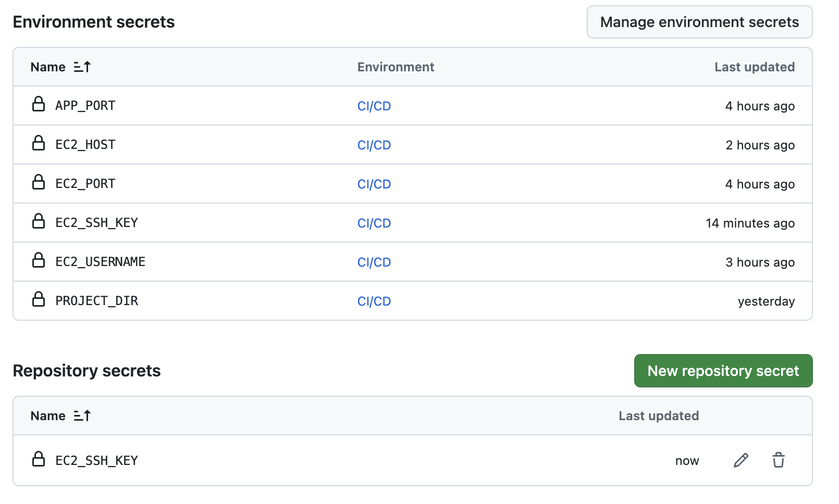839x504 pixels.
Task: Open CI/CD environment link for EC2_HOST
Action: pyautogui.click(x=374, y=145)
